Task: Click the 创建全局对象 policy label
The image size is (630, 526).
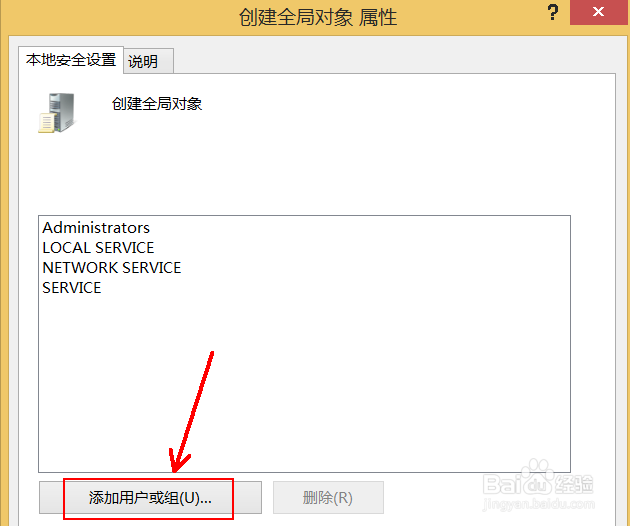Action: tap(157, 104)
